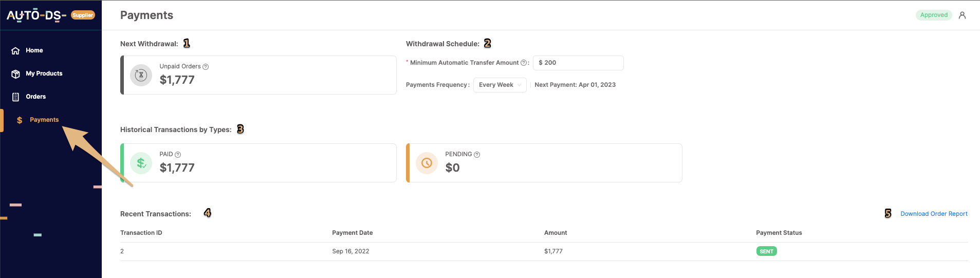Select transaction row with ID 2
This screenshot has height=278, width=980.
point(544,251)
